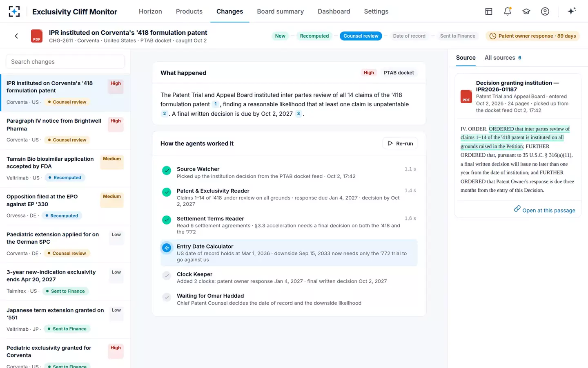This screenshot has width=588, height=368.
Task: Open the layout panel icon in header
Action: pos(489,11)
